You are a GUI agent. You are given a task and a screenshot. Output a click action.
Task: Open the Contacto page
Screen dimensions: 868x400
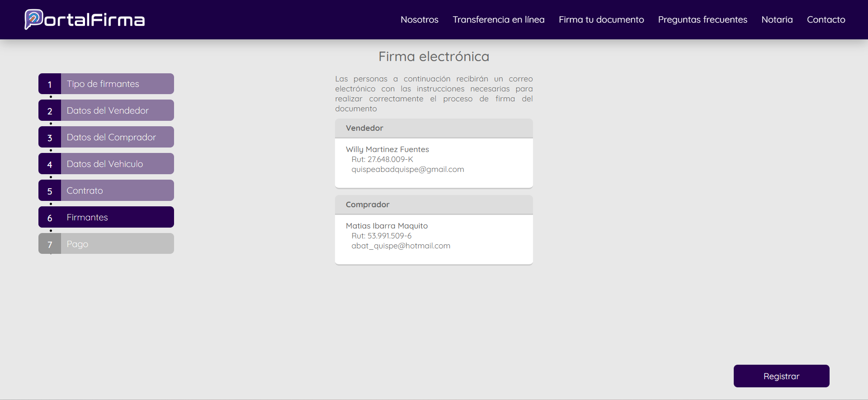pyautogui.click(x=826, y=19)
